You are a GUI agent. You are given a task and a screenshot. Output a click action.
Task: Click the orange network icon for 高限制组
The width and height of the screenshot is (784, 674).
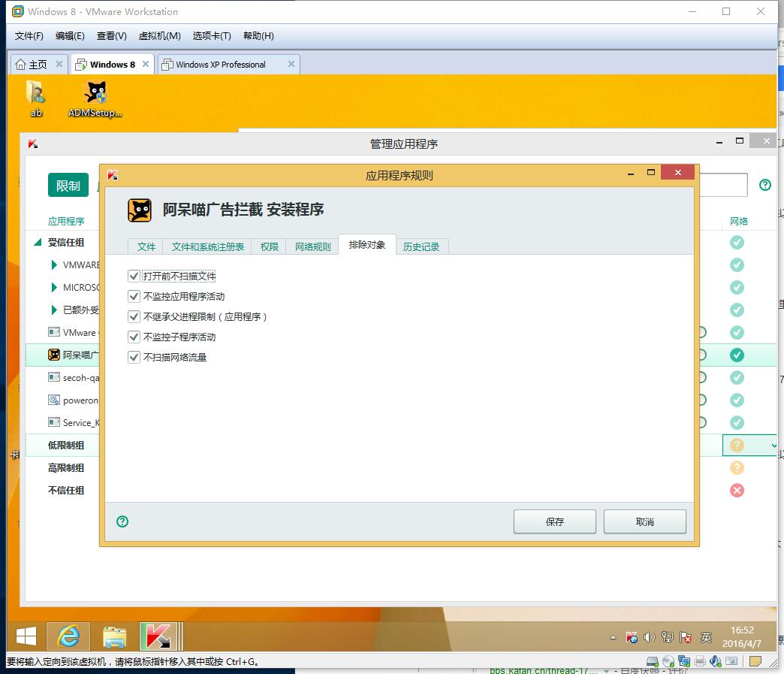737,467
